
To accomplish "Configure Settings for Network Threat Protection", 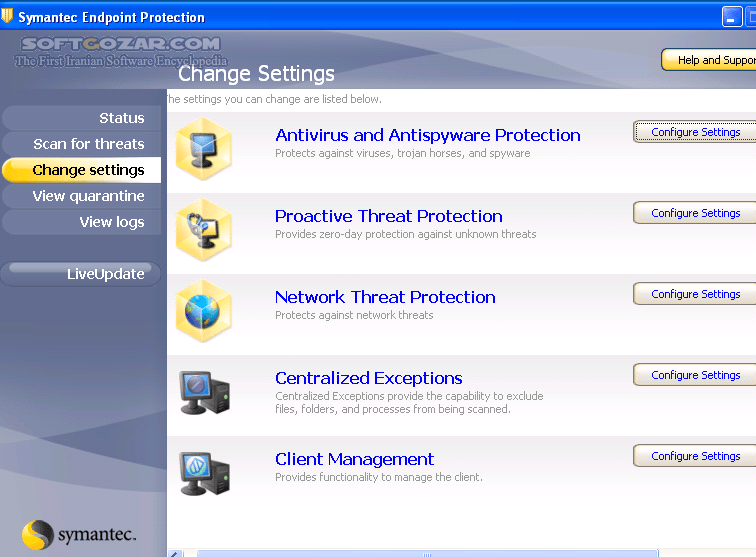I will tap(695, 294).
